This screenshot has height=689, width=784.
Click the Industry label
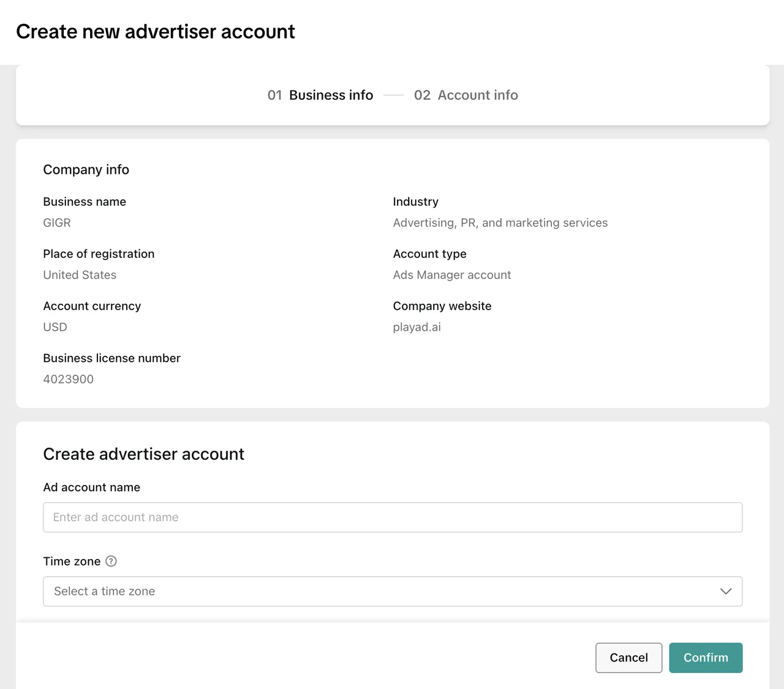click(416, 202)
